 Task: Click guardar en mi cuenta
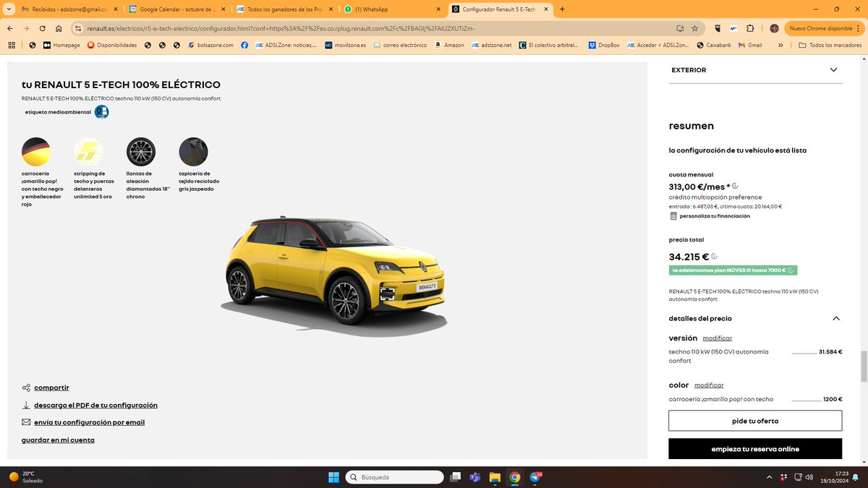pyautogui.click(x=58, y=440)
